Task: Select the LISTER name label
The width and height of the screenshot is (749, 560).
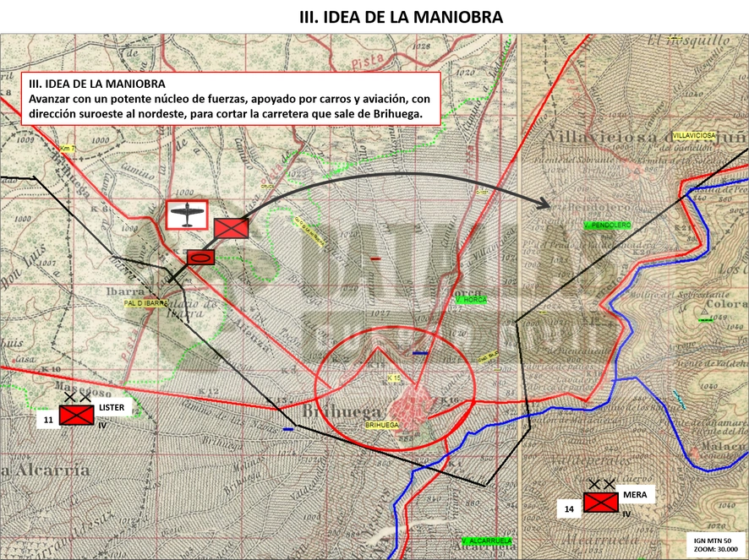Action: pyautogui.click(x=112, y=408)
